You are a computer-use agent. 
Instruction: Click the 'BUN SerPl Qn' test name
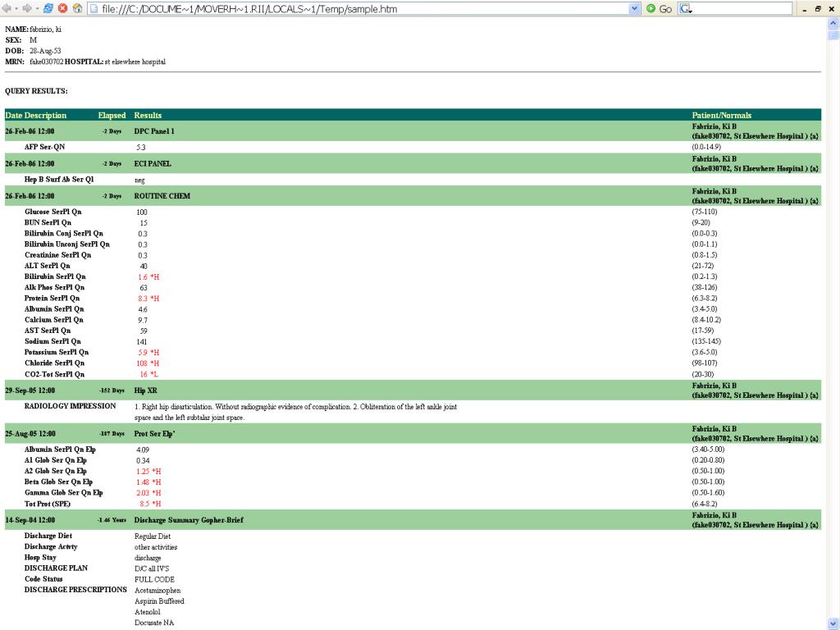48,222
